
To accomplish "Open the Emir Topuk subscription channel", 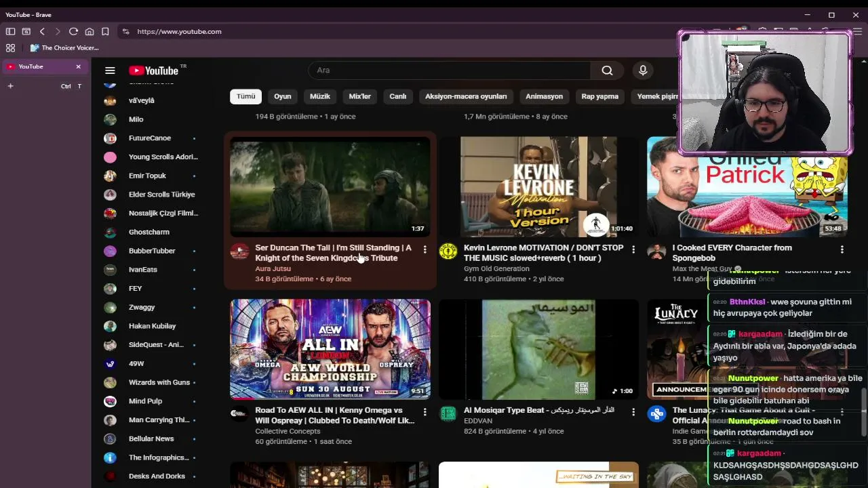I will 147,176.
